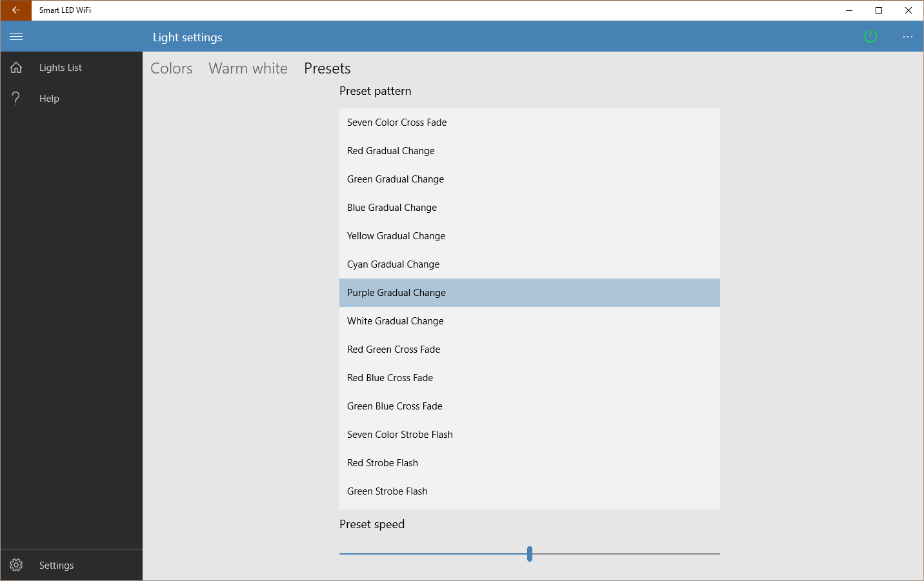
Task: Close the Smart LED WiFi window
Action: [909, 10]
